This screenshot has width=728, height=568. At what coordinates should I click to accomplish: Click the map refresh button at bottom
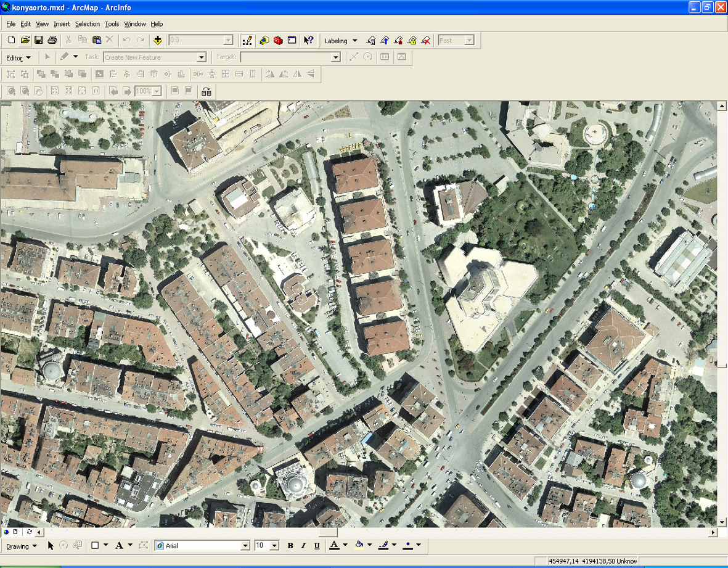29,532
